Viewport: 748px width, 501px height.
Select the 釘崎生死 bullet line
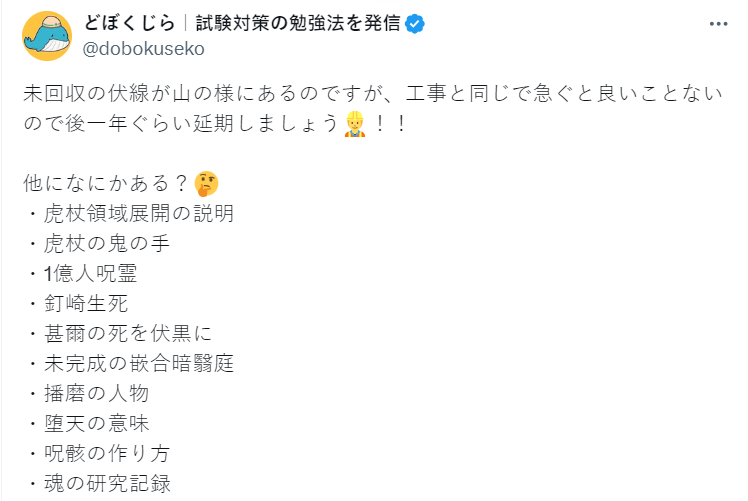click(84, 302)
